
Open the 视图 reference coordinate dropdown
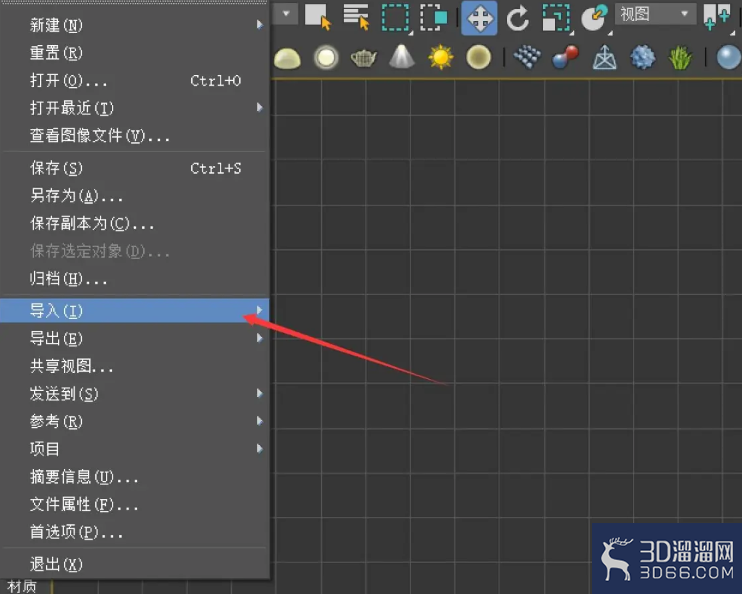(x=655, y=14)
